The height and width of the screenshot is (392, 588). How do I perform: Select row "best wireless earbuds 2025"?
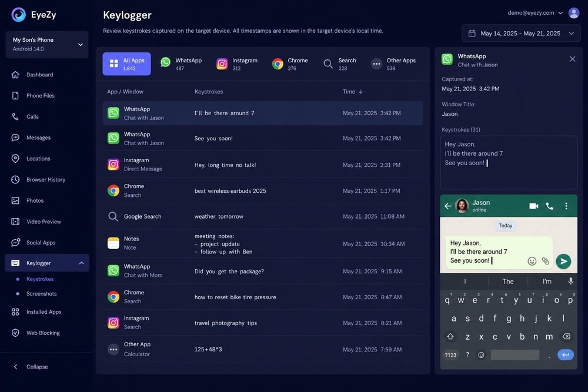click(262, 191)
